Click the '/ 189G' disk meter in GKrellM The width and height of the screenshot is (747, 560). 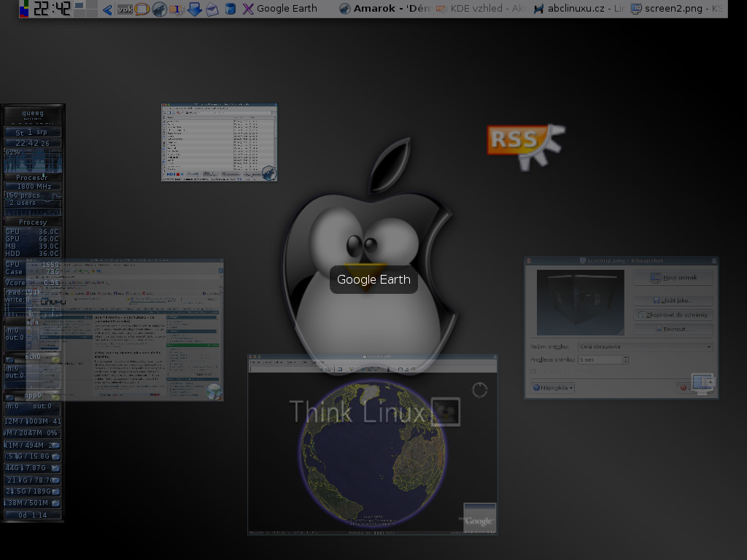(32, 491)
